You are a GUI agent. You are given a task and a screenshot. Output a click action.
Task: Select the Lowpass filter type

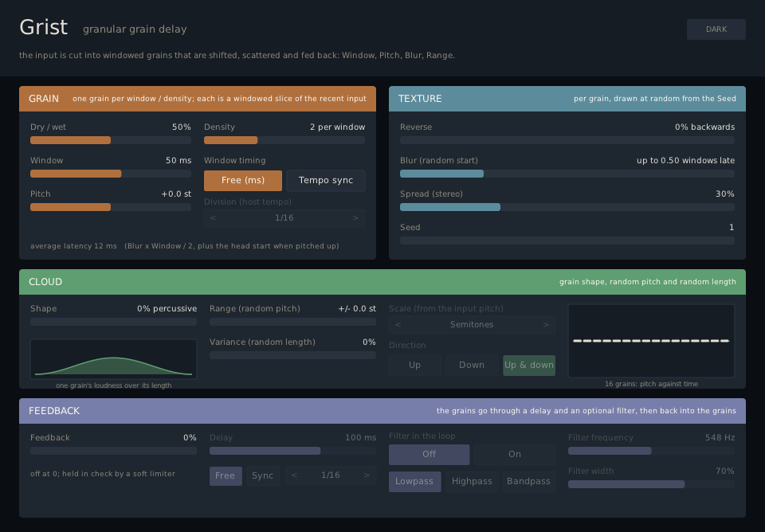(x=414, y=482)
